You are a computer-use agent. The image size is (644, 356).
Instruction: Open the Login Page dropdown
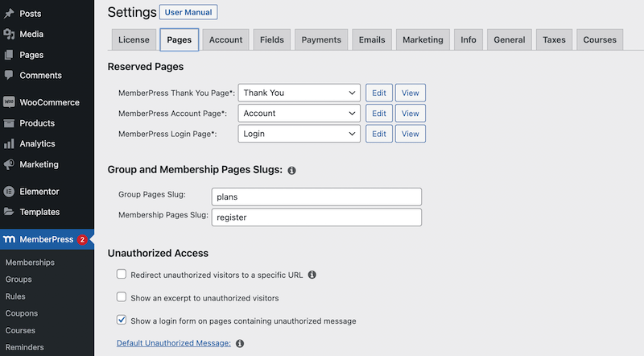coord(299,134)
